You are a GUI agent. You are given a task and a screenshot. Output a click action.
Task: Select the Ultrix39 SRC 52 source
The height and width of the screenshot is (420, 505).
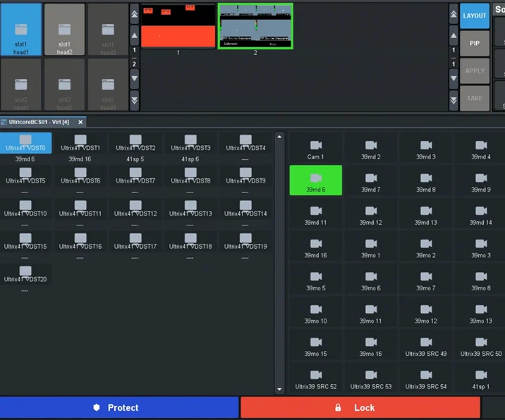(316, 377)
